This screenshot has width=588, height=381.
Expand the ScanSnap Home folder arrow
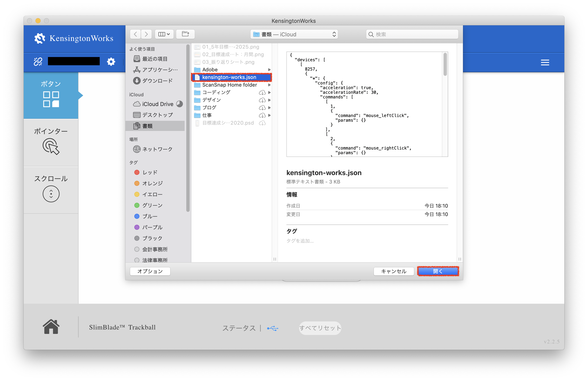coord(269,85)
